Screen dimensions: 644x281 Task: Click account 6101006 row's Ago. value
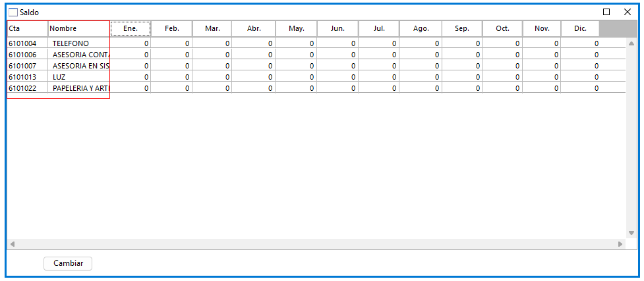(x=421, y=54)
